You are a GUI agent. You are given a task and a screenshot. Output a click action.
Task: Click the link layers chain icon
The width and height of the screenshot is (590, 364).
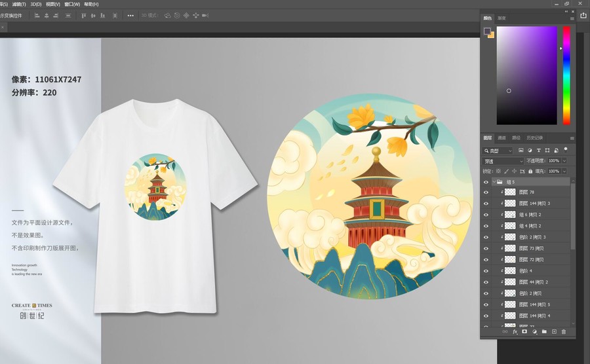tap(505, 332)
